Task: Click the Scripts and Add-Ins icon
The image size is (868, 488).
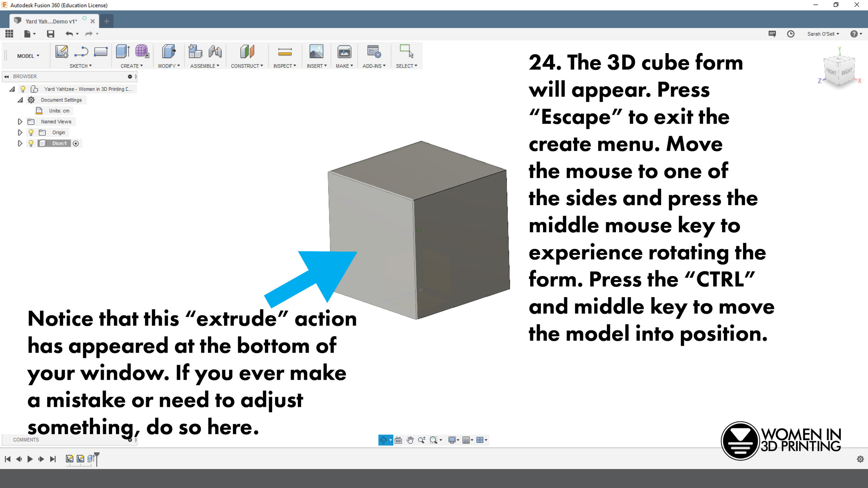Action: [x=374, y=51]
